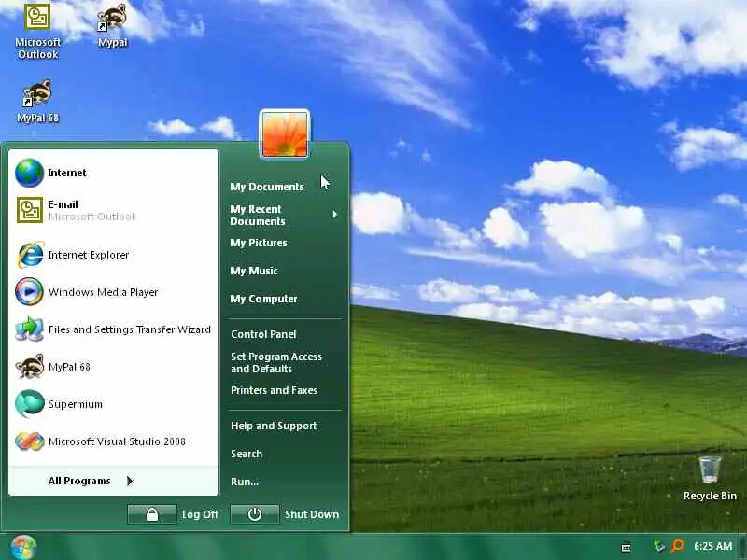Image resolution: width=747 pixels, height=560 pixels.
Task: Open Help and Support
Action: pyautogui.click(x=284, y=426)
